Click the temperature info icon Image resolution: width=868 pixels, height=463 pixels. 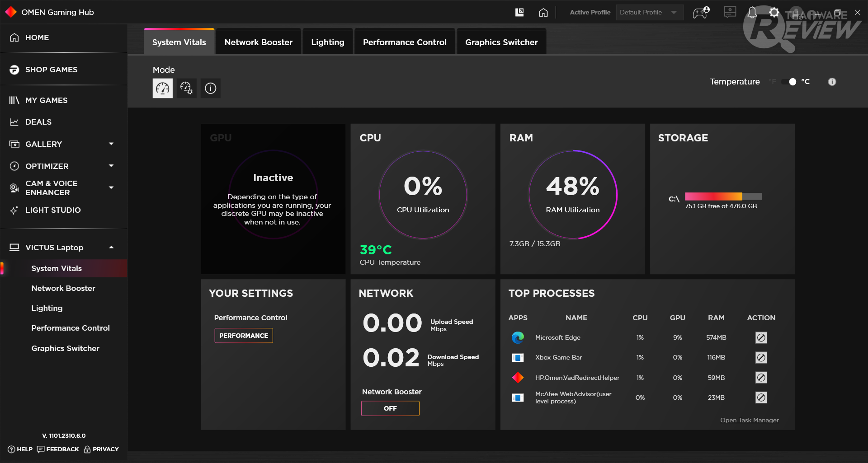pyautogui.click(x=832, y=82)
